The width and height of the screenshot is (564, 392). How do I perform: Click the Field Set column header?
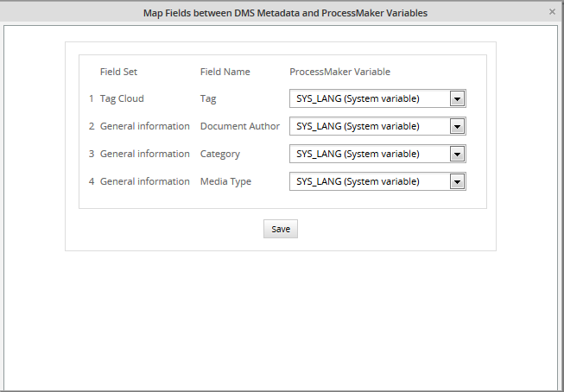coord(118,72)
